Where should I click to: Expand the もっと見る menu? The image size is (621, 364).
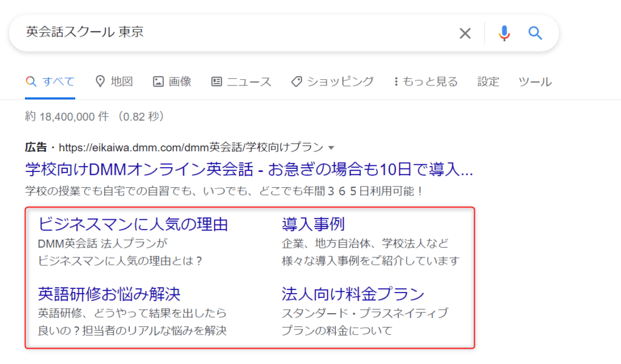point(426,82)
